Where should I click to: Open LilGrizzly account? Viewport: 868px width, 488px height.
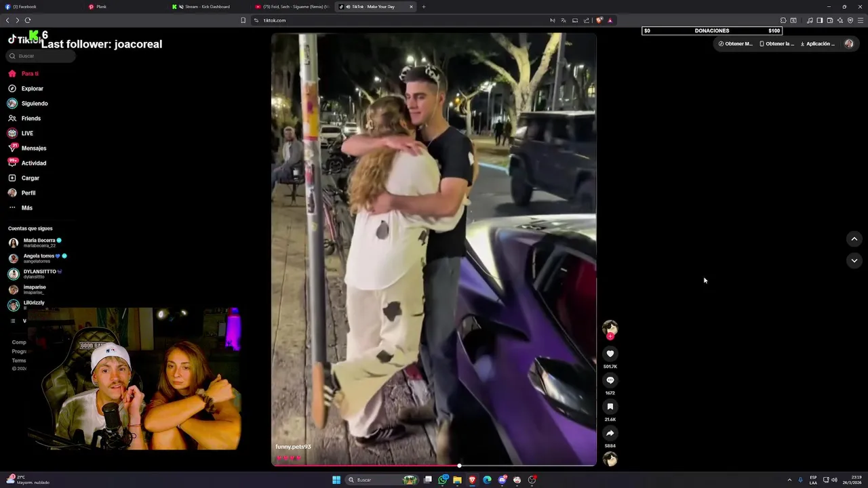coord(27,304)
